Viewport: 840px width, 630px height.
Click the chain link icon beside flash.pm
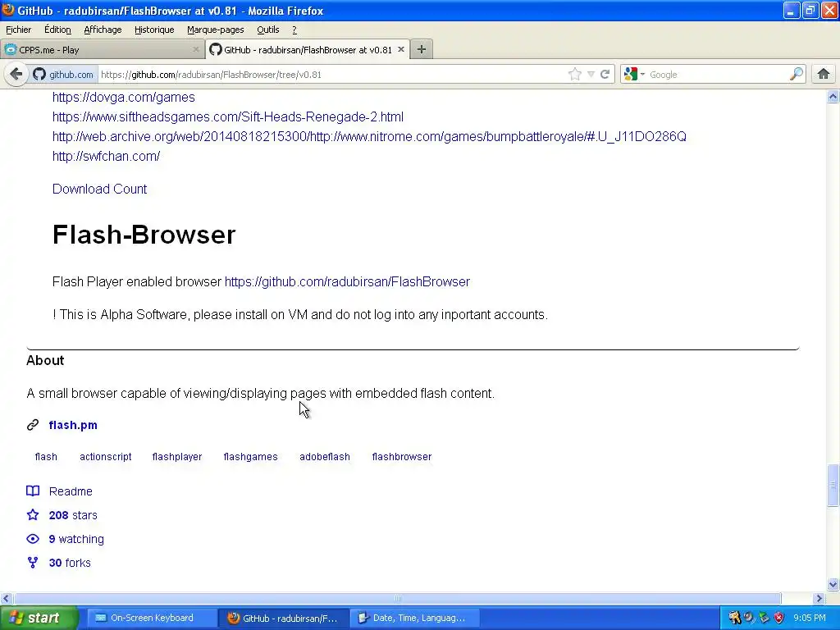click(33, 425)
